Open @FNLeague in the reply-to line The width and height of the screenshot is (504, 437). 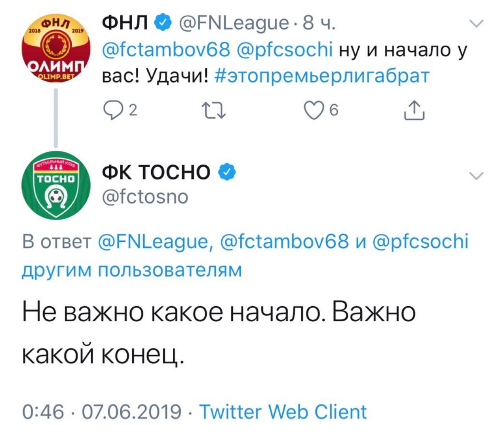[x=155, y=241]
